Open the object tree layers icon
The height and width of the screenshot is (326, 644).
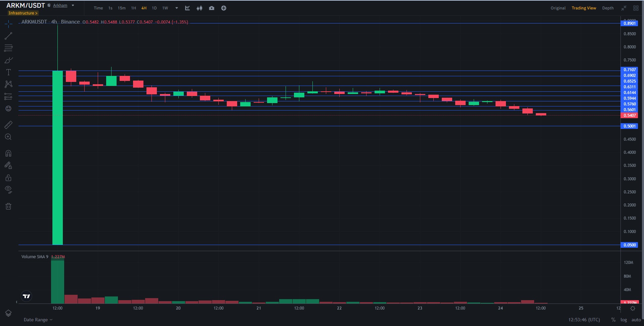(8, 313)
